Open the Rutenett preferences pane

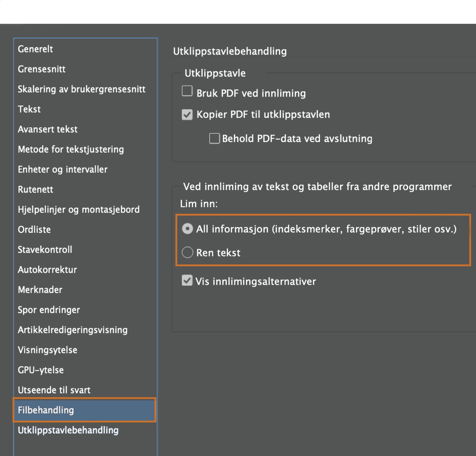tap(35, 190)
